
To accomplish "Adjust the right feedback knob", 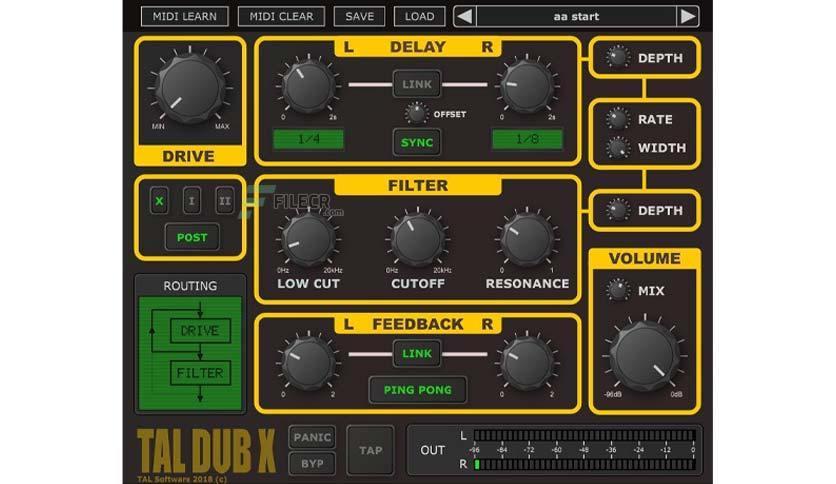I will click(527, 362).
